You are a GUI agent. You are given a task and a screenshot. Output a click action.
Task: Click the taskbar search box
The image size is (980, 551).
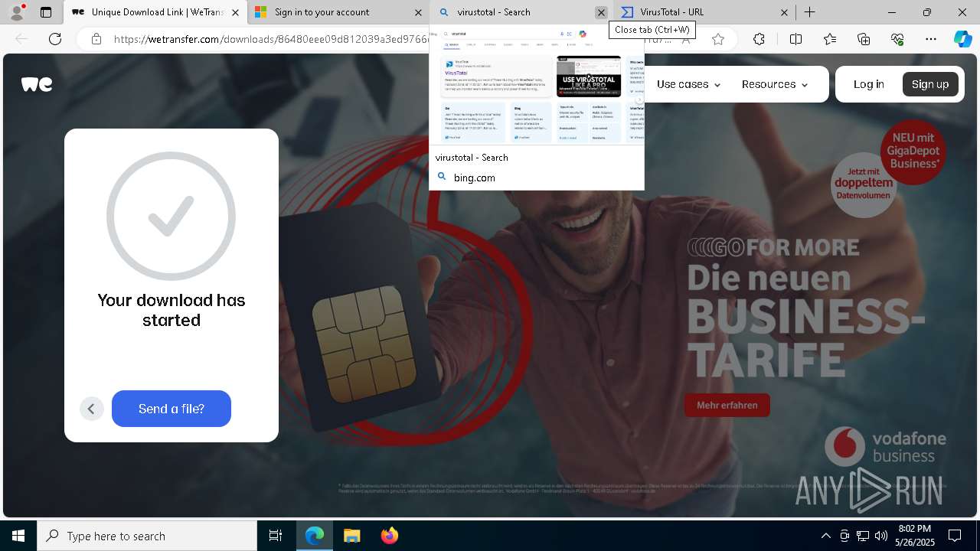click(x=147, y=536)
